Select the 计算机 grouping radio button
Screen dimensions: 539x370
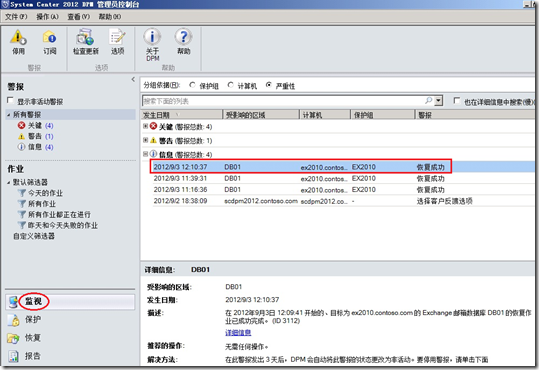tap(230, 85)
